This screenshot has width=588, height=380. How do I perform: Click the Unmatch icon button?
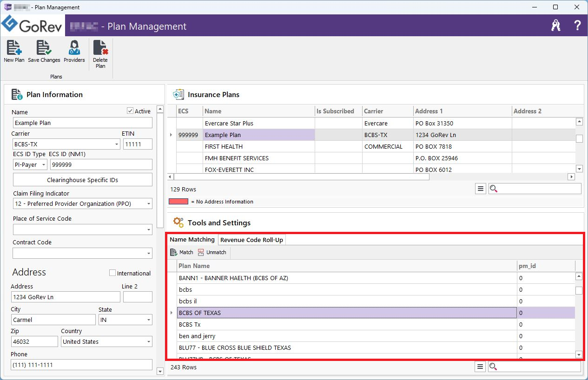click(x=212, y=252)
